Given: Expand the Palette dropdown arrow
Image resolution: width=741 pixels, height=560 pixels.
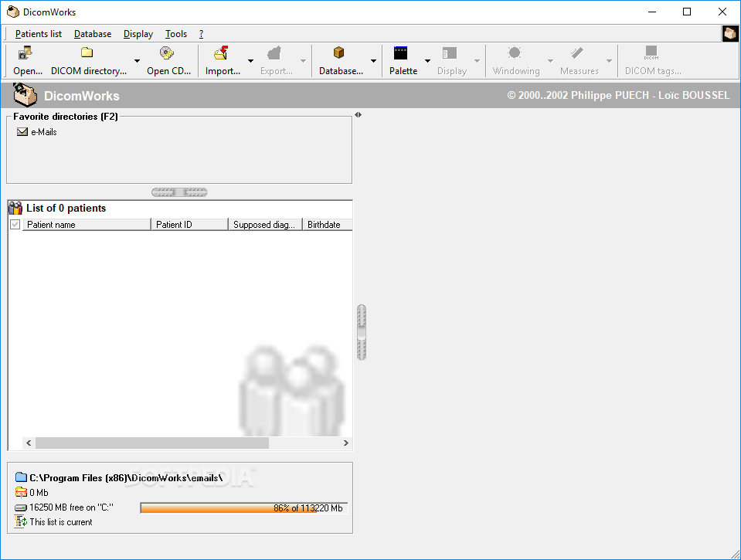Looking at the screenshot, I should [427, 61].
